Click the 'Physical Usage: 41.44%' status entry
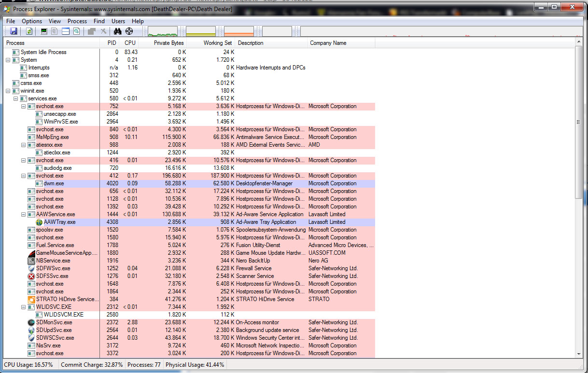Image resolution: width=588 pixels, height=373 pixels. pyautogui.click(x=195, y=365)
